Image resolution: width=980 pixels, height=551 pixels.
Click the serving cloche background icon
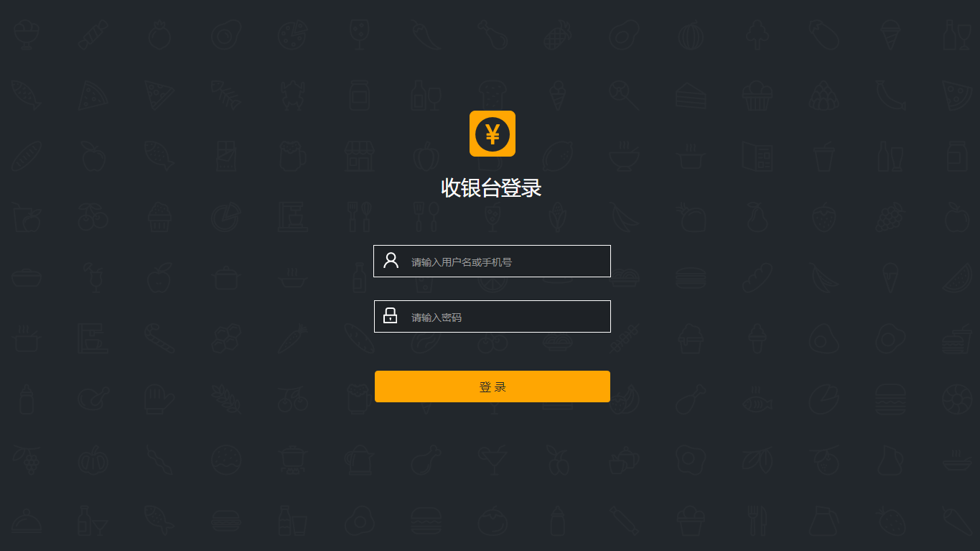pos(27,521)
